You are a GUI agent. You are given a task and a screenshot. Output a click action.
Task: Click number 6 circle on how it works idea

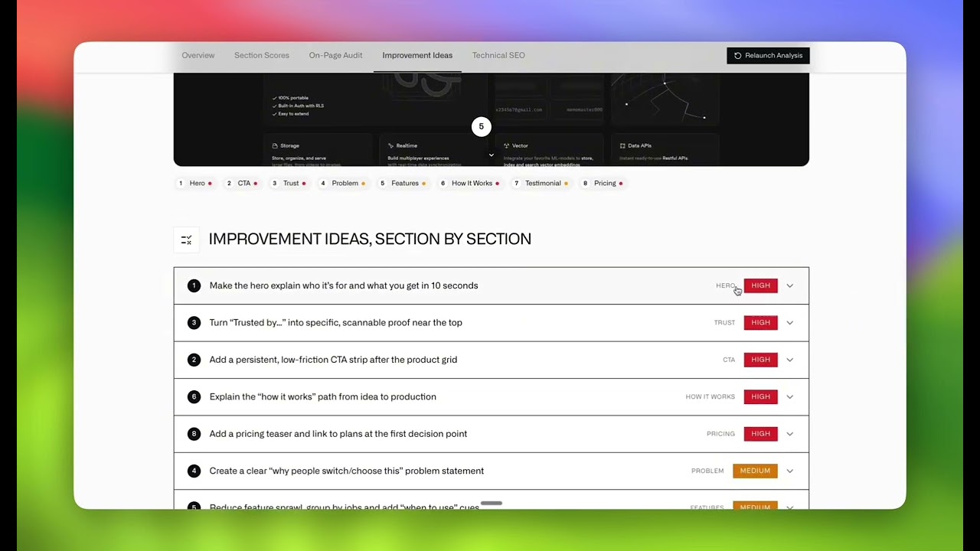coord(194,396)
